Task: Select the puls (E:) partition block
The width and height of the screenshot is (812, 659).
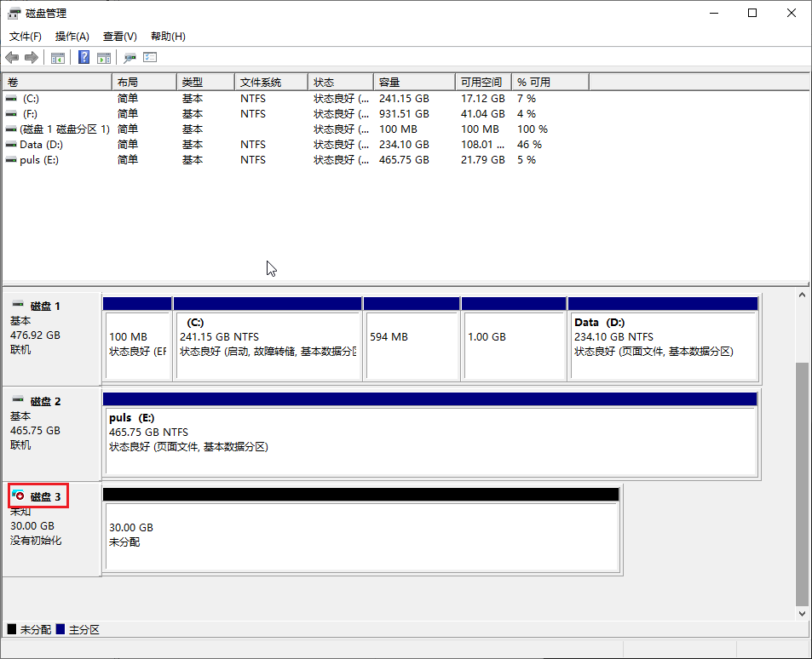Action: pos(429,439)
